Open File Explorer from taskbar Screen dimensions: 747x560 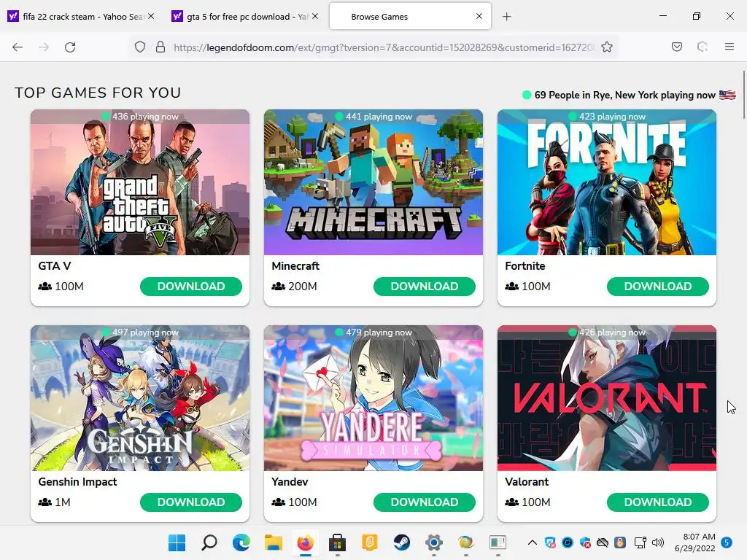coord(274,542)
